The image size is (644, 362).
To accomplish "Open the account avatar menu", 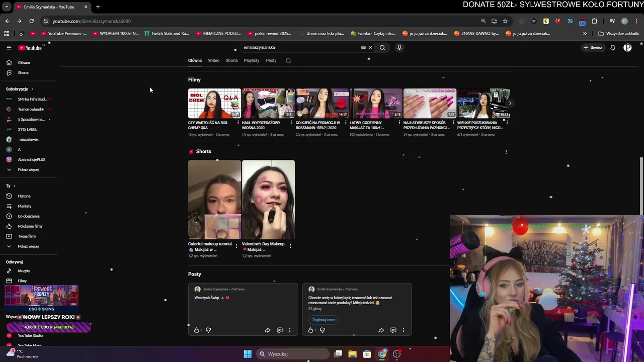I will point(627,48).
